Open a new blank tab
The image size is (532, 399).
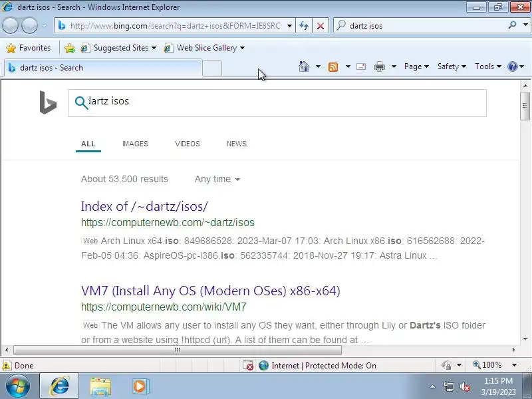(x=212, y=68)
